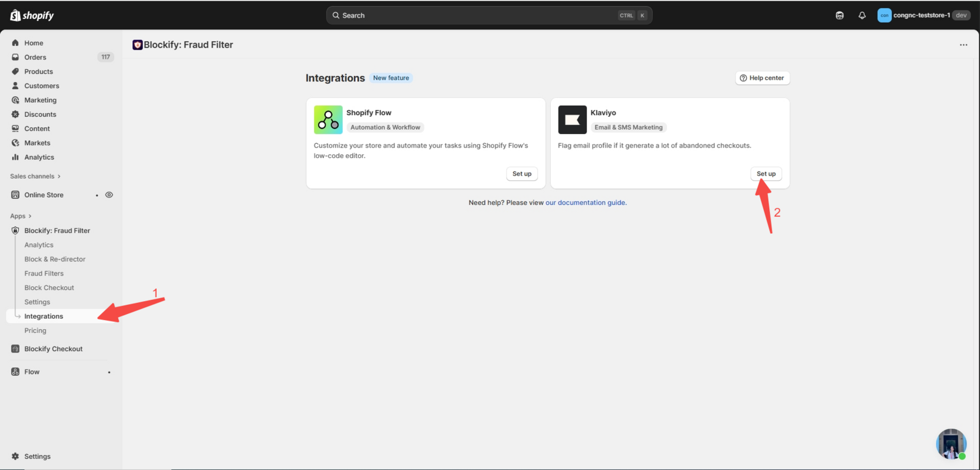Open the chat support avatar bubble

[951, 444]
